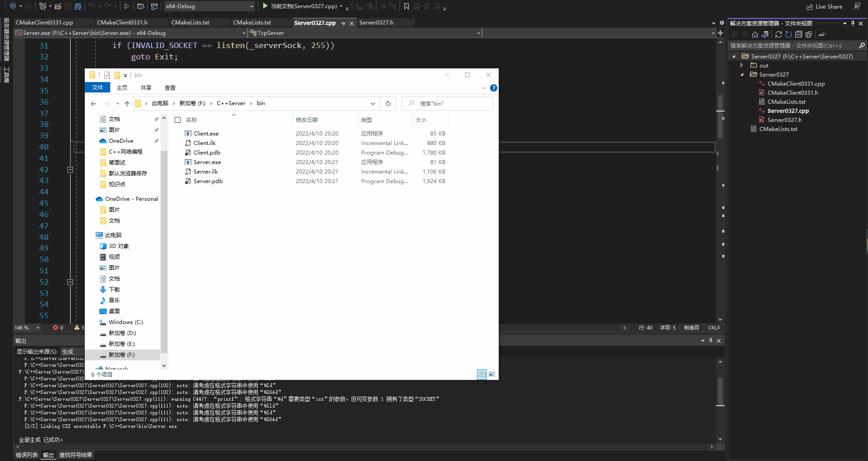Image resolution: width=868 pixels, height=461 pixels.
Task: Tick the select-all checkbox beside 名称 column
Action: 178,120
